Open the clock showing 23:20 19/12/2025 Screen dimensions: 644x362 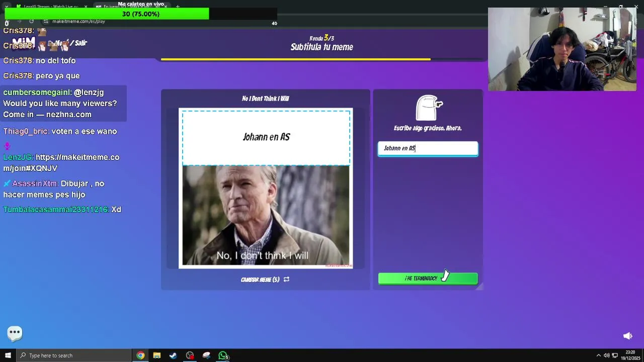pos(630,355)
